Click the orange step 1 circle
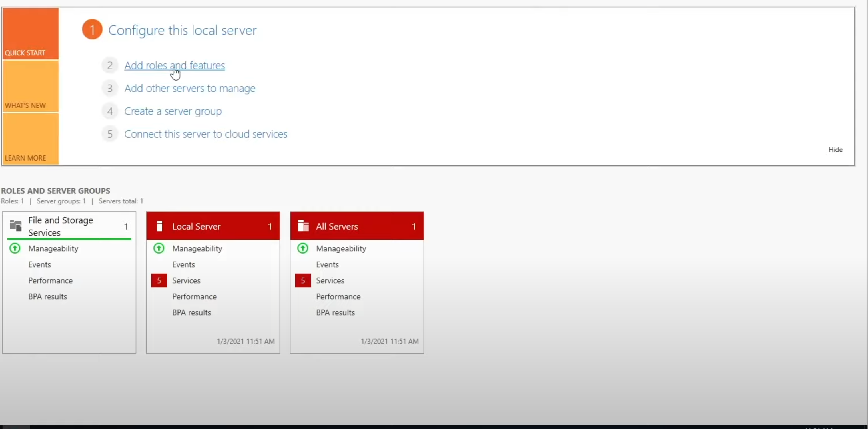Image resolution: width=868 pixels, height=429 pixels. [x=92, y=30]
